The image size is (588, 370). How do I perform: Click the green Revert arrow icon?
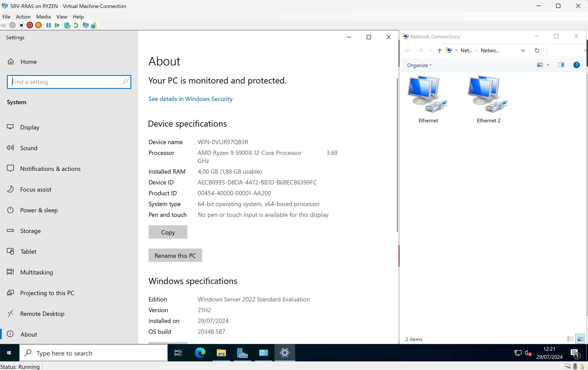[76, 25]
